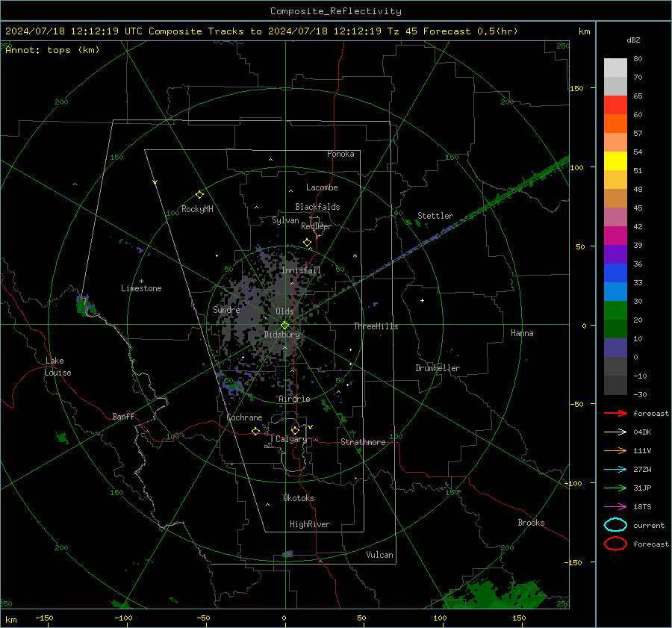Select the orange 111V arrow legend icon
Image resolution: width=672 pixels, height=628 pixels.
[615, 450]
